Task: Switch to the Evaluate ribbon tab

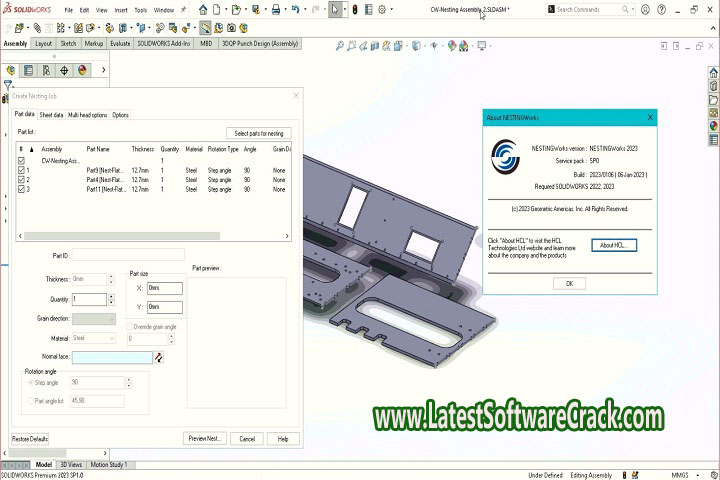Action: tap(120, 44)
